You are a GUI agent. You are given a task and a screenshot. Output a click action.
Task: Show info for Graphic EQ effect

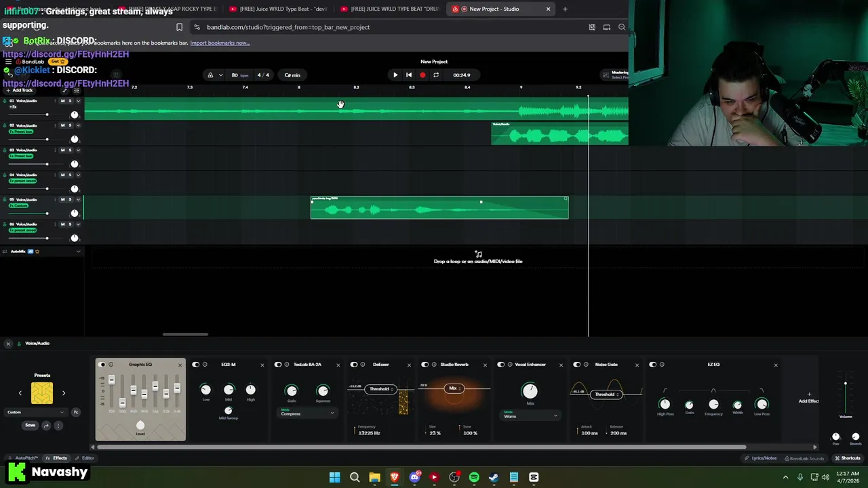[x=111, y=365]
